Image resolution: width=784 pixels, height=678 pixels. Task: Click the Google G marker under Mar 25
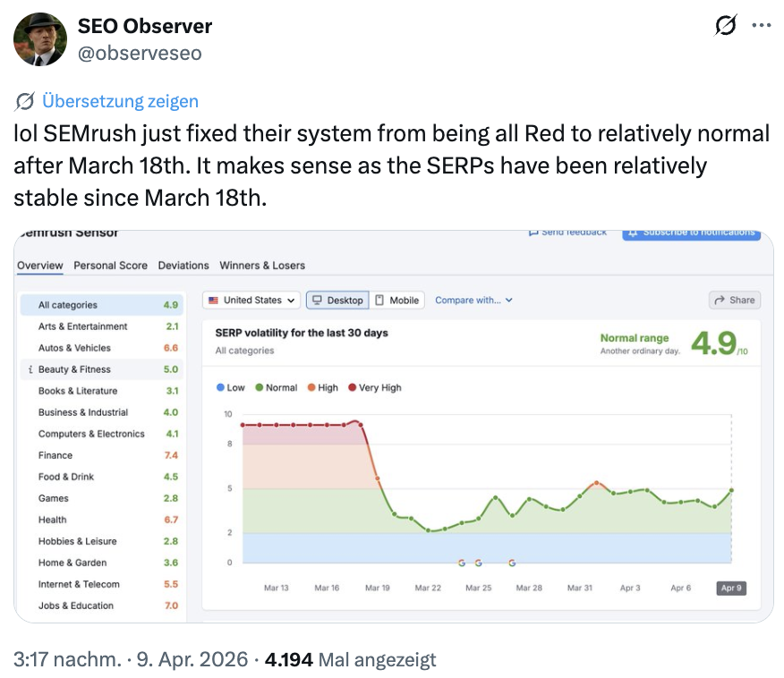(478, 563)
